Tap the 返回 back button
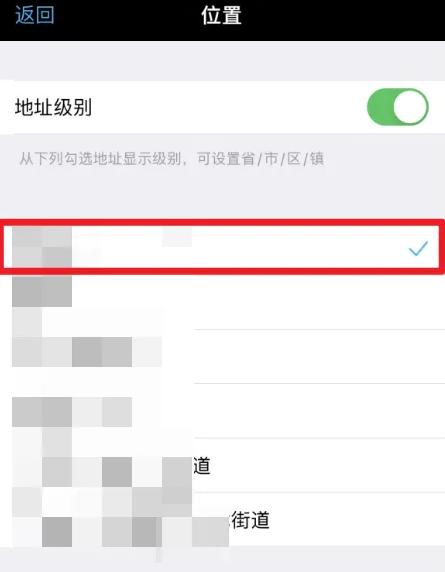The height and width of the screenshot is (572, 445). pyautogui.click(x=35, y=15)
